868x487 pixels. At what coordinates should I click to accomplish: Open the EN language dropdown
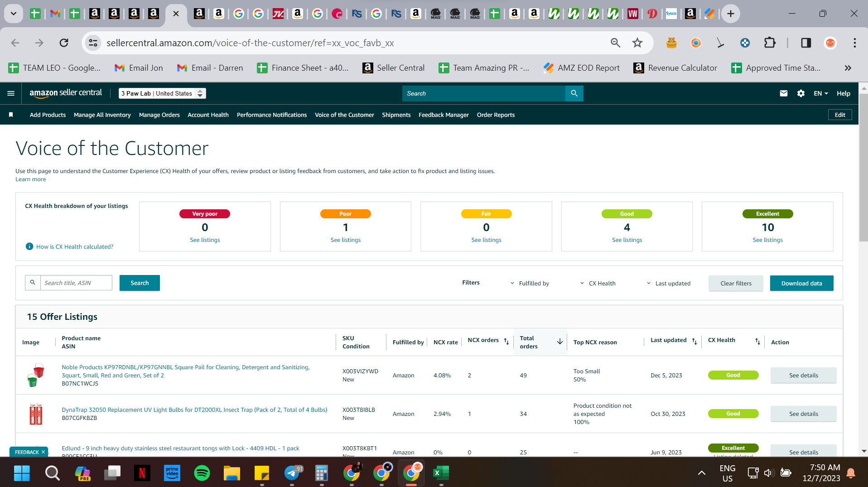tap(821, 93)
